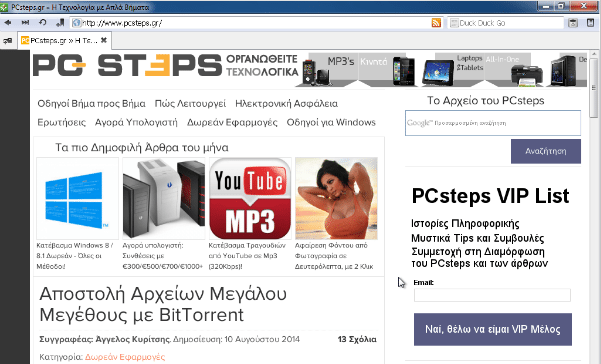The height and width of the screenshot is (364, 601).
Task: Open the closed tabs trash icon
Action: 573,23
